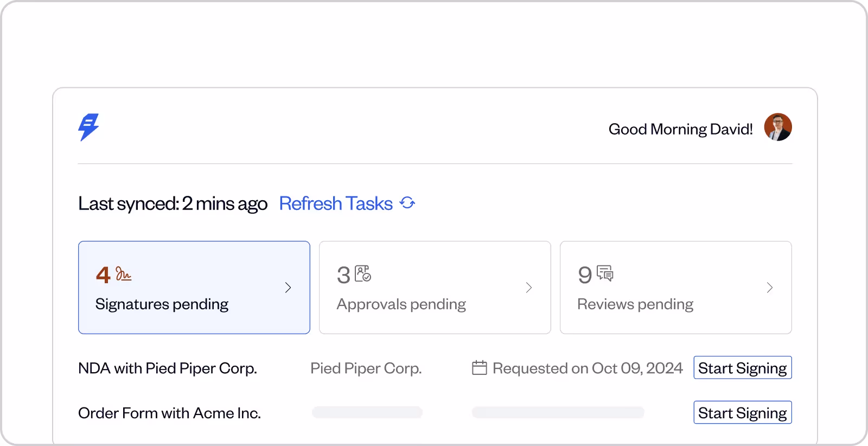Expand the Signatures pending card chevron
The width and height of the screenshot is (868, 446).
tap(288, 288)
